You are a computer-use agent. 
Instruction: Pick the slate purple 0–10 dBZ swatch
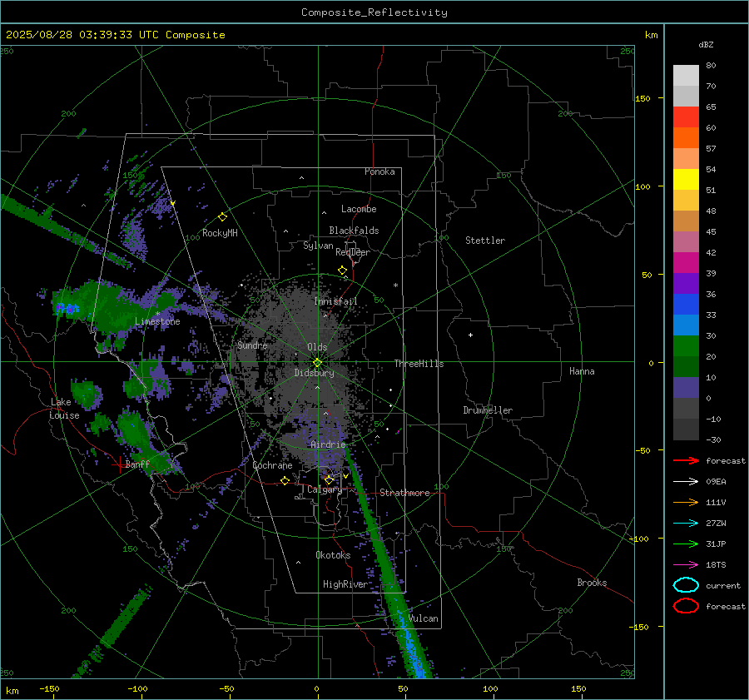pos(686,387)
